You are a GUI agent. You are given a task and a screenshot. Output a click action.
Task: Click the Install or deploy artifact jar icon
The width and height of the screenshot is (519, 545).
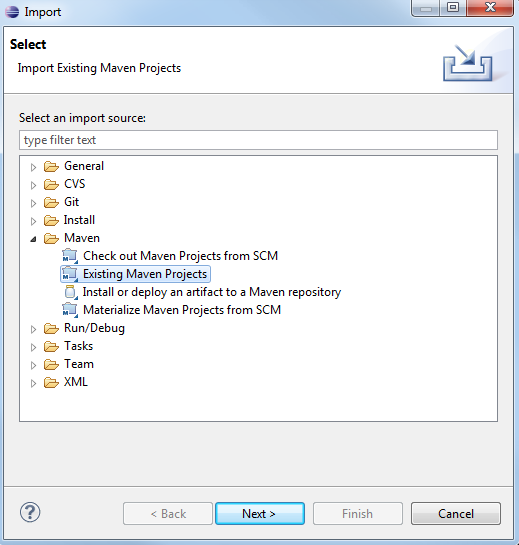point(71,292)
